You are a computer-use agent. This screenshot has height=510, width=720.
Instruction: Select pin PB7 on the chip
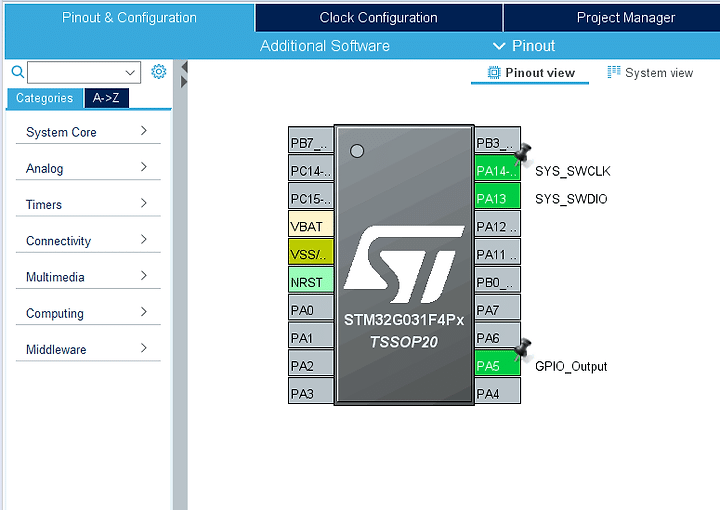(311, 140)
